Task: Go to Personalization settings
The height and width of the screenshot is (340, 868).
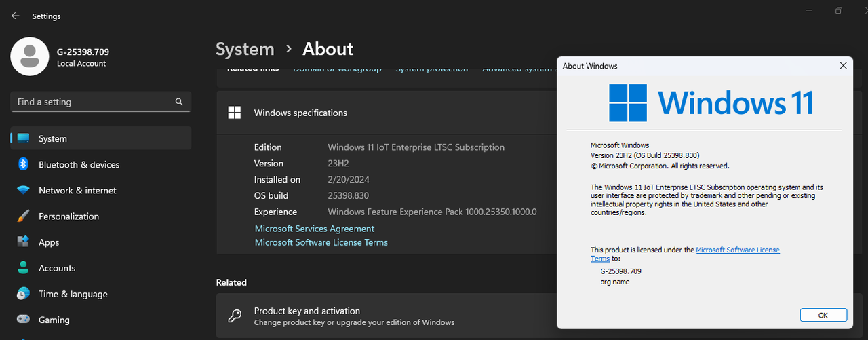Action: 101,216
